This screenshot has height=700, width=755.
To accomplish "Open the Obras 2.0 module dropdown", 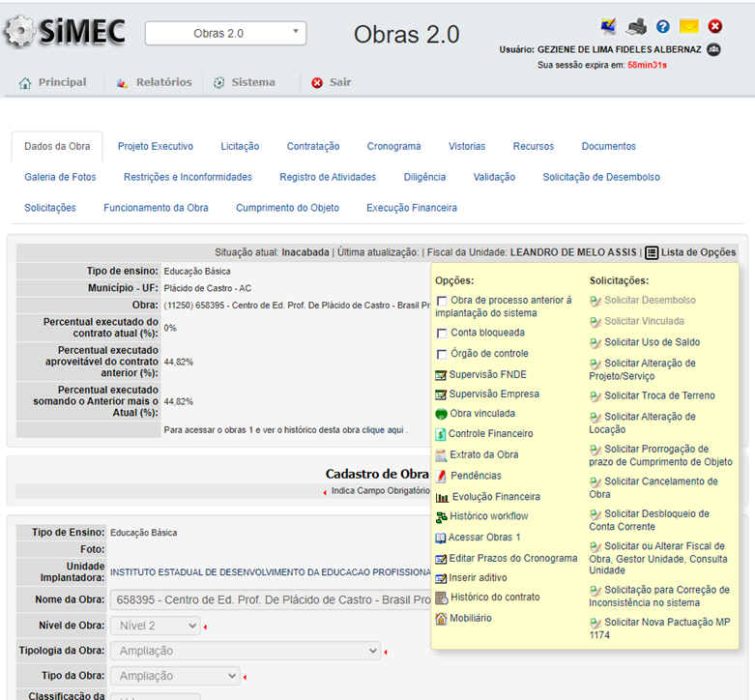I will click(x=225, y=33).
